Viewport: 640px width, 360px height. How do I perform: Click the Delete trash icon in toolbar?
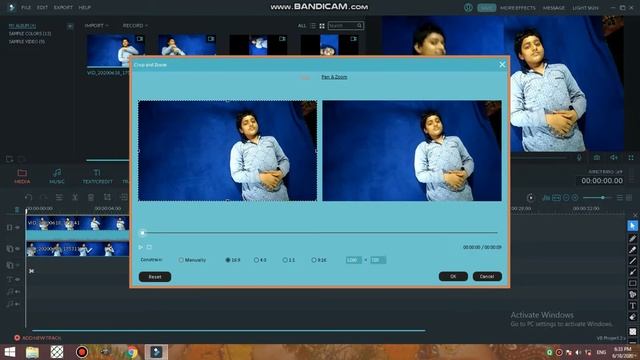91,198
